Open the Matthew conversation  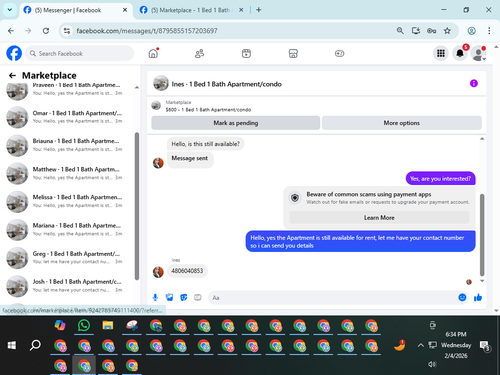(67, 173)
